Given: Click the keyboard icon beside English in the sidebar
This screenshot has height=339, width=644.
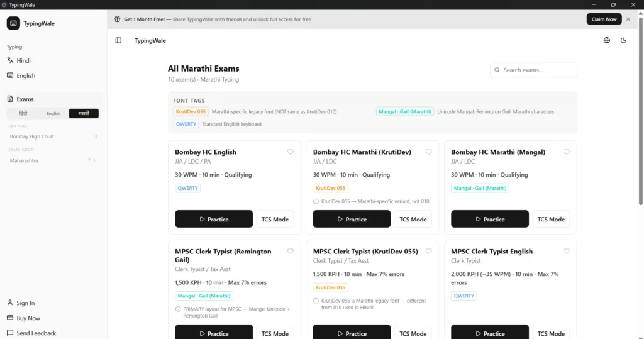Looking at the screenshot, I should [x=10, y=75].
